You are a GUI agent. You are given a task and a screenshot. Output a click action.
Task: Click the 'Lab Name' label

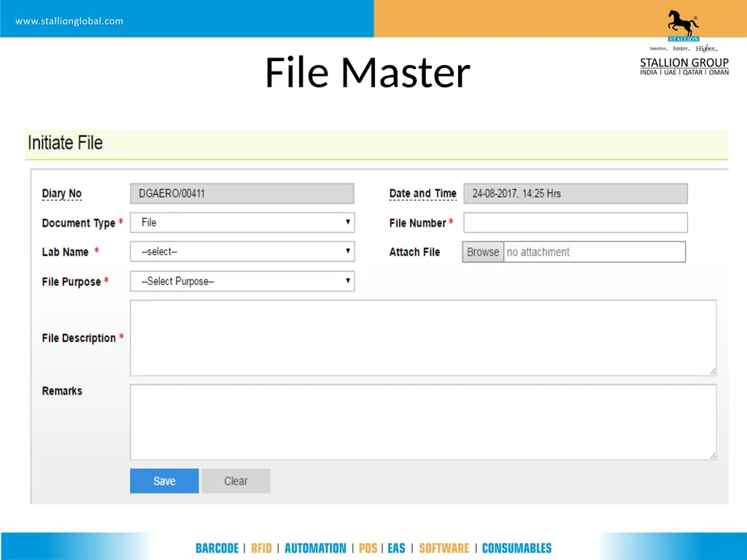pyautogui.click(x=65, y=252)
